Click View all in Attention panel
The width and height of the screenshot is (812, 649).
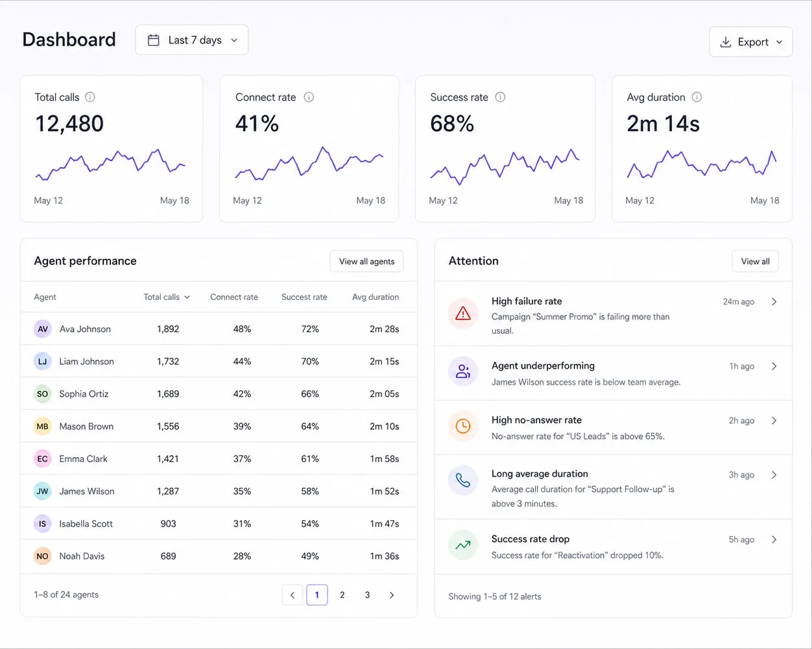[x=755, y=262]
